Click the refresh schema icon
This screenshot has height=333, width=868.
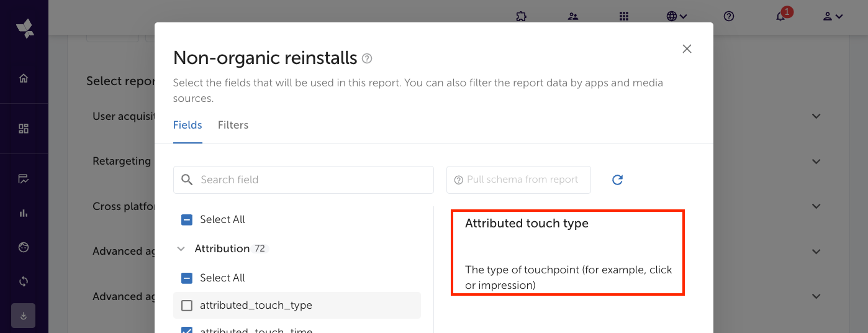pyautogui.click(x=617, y=180)
